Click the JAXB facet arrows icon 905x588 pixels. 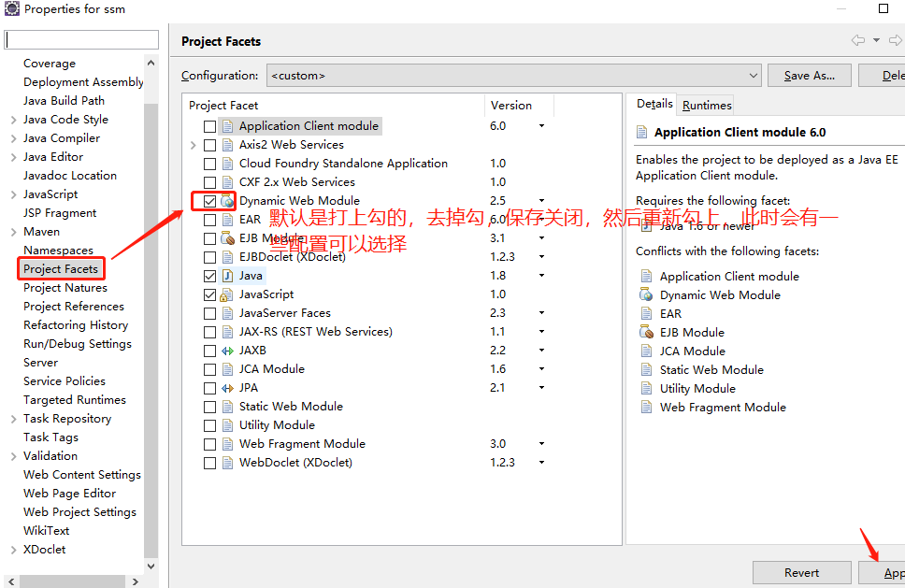(227, 351)
